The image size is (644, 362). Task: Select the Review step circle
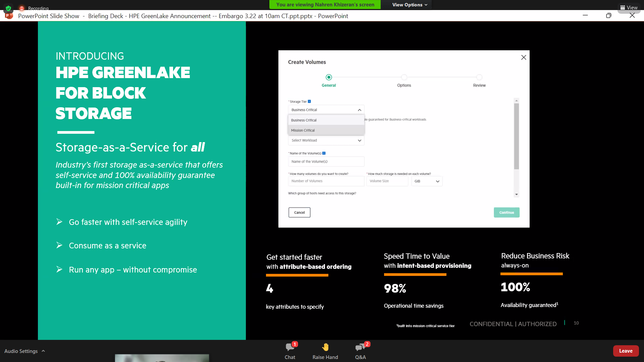point(479,77)
